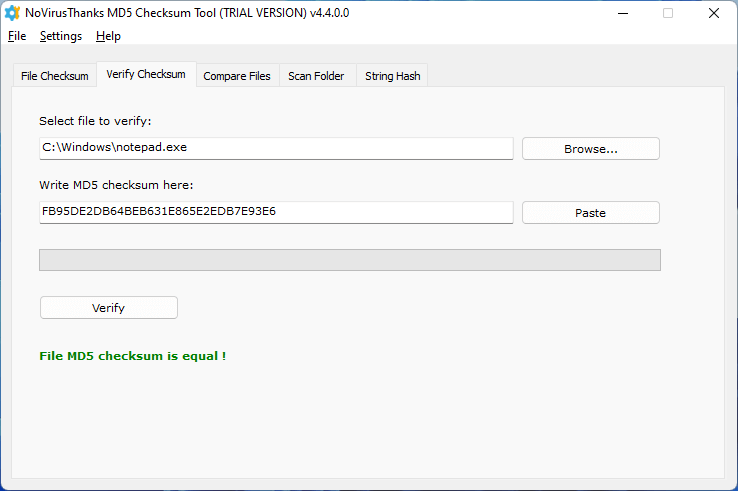The width and height of the screenshot is (738, 491).
Task: Click the verification progress bar
Action: tap(350, 260)
